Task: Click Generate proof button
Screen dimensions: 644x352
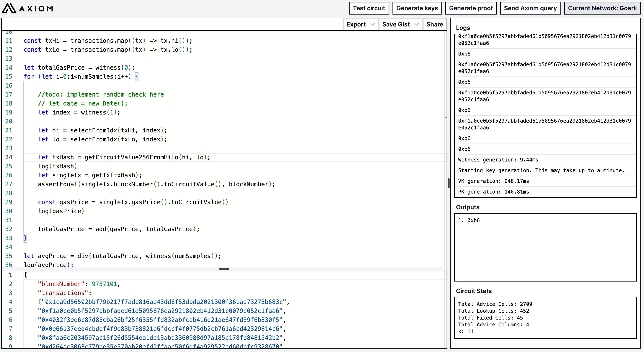Action: tap(471, 8)
